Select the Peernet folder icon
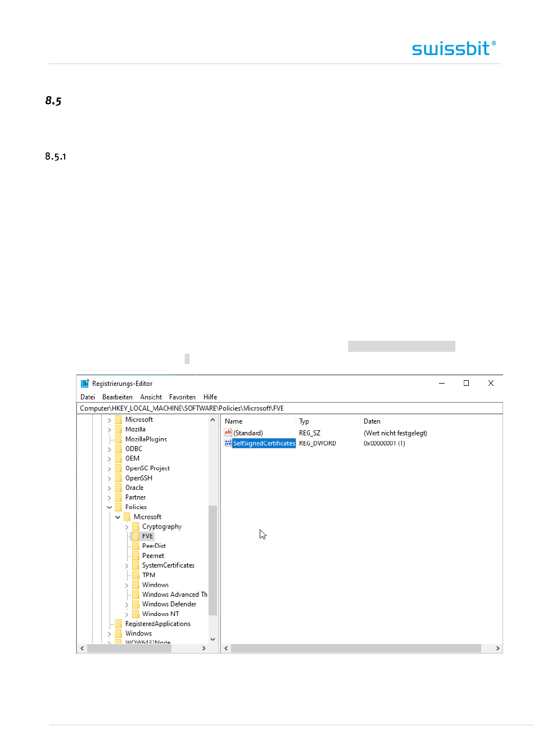 pyautogui.click(x=135, y=556)
